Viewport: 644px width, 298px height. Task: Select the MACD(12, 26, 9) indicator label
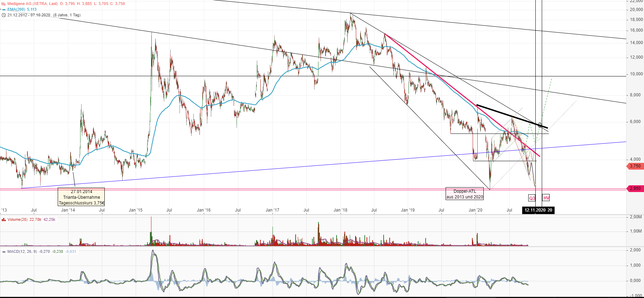[x=22, y=252]
